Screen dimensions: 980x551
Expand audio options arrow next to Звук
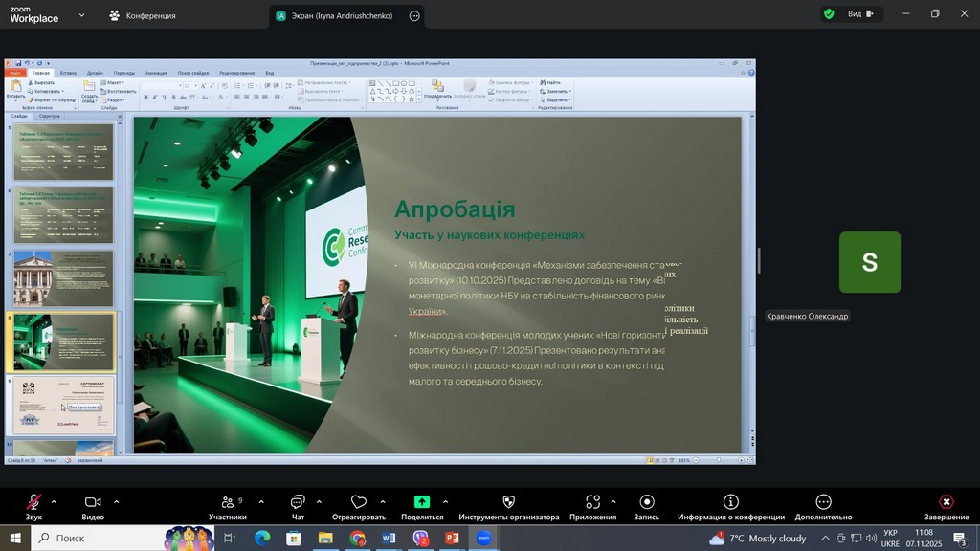coord(54,501)
